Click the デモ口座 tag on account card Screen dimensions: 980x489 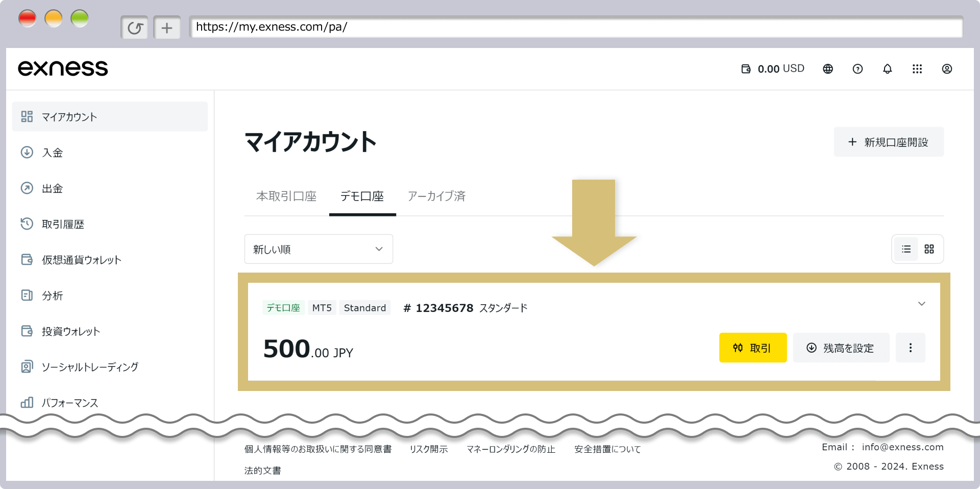283,308
